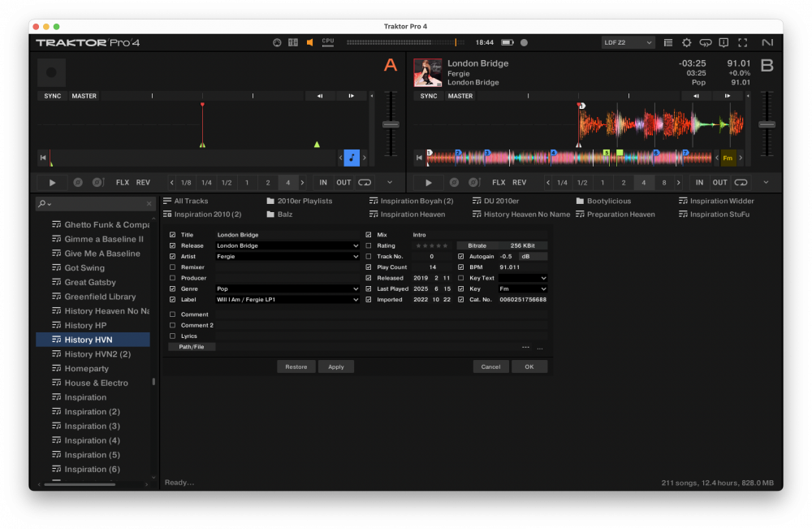812x529 pixels.
Task: Open the Label dropdown
Action: click(x=356, y=300)
